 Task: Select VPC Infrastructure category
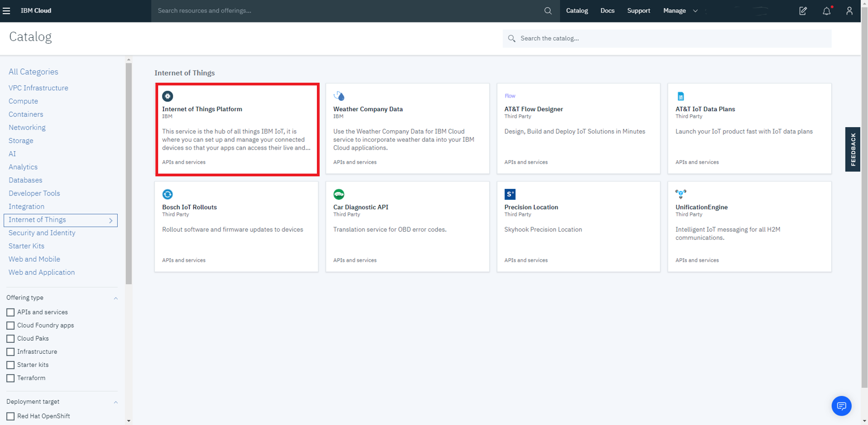click(38, 88)
